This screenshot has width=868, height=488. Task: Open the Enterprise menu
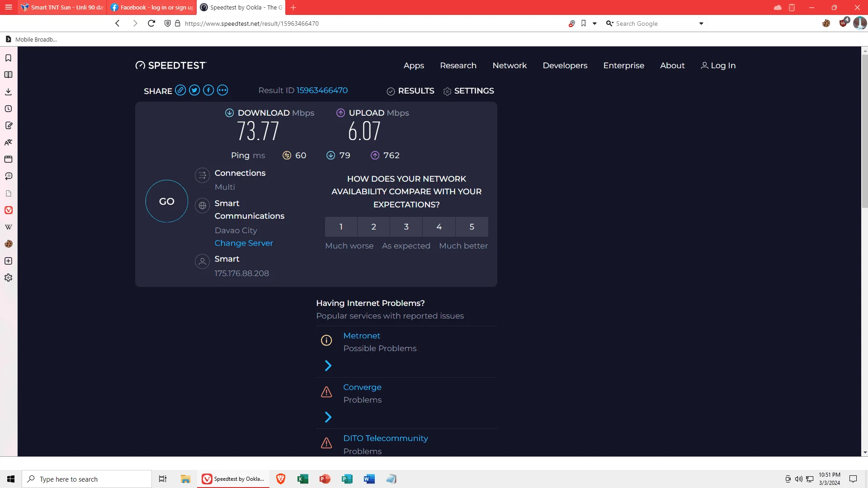[x=623, y=66]
